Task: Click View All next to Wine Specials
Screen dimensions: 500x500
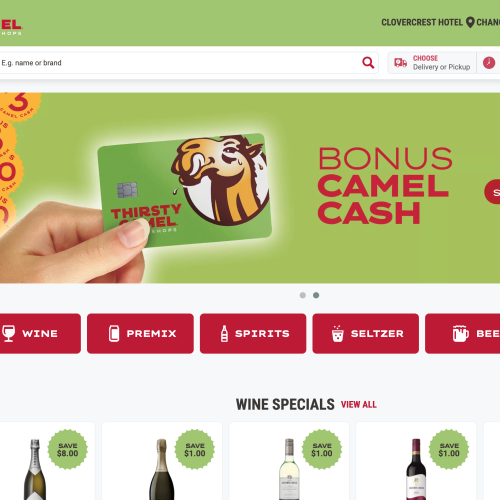Action: click(x=359, y=404)
